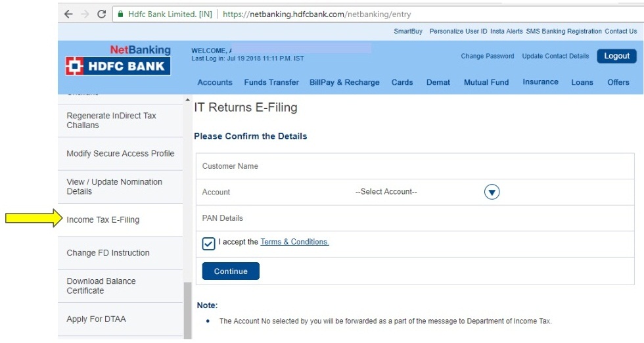The height and width of the screenshot is (343, 644).
Task: Open the Insurance tab
Action: click(540, 81)
